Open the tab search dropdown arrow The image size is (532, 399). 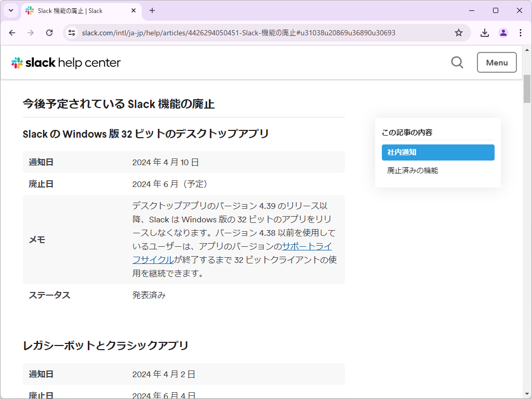tap(11, 10)
